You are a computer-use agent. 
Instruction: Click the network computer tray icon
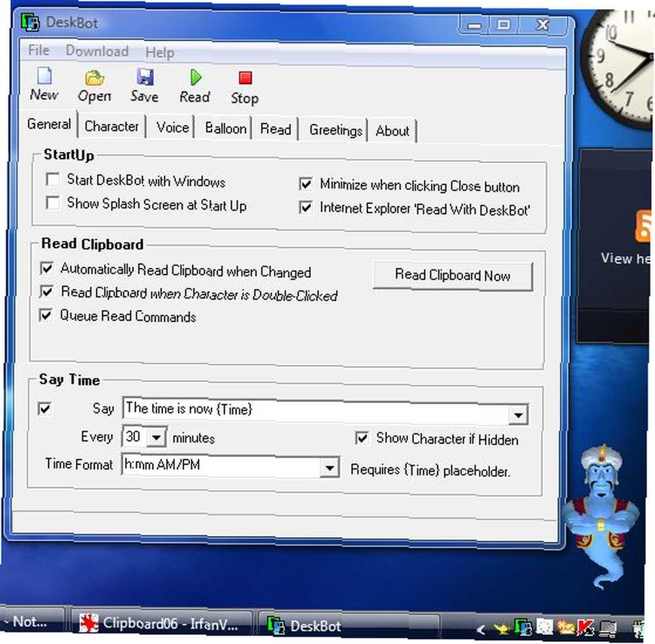tap(607, 628)
